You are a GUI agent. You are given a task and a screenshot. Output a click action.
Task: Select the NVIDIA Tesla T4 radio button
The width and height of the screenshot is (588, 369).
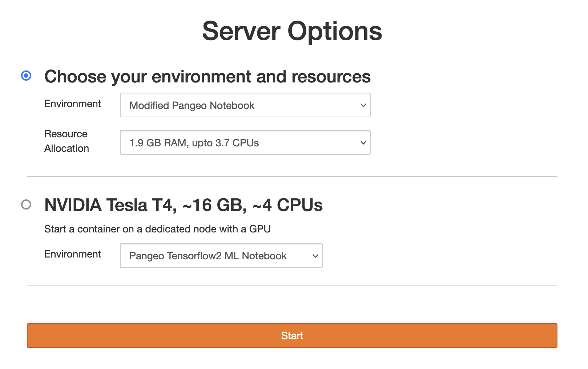pyautogui.click(x=26, y=204)
